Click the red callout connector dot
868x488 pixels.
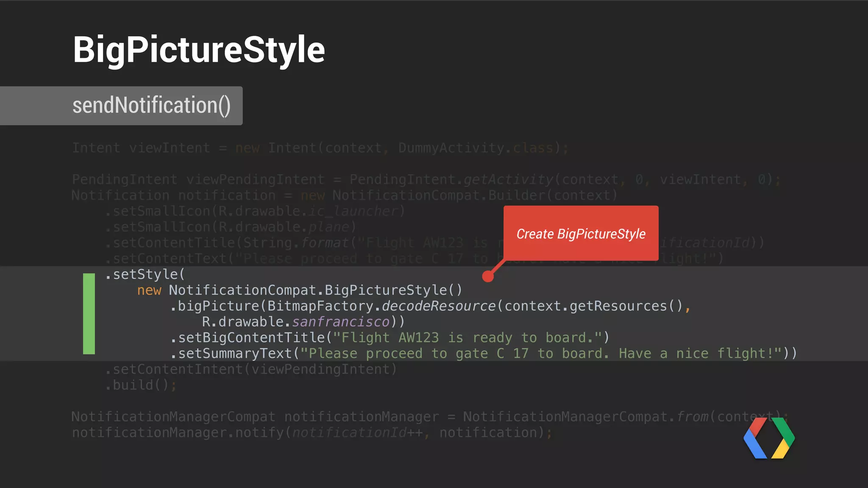(488, 276)
